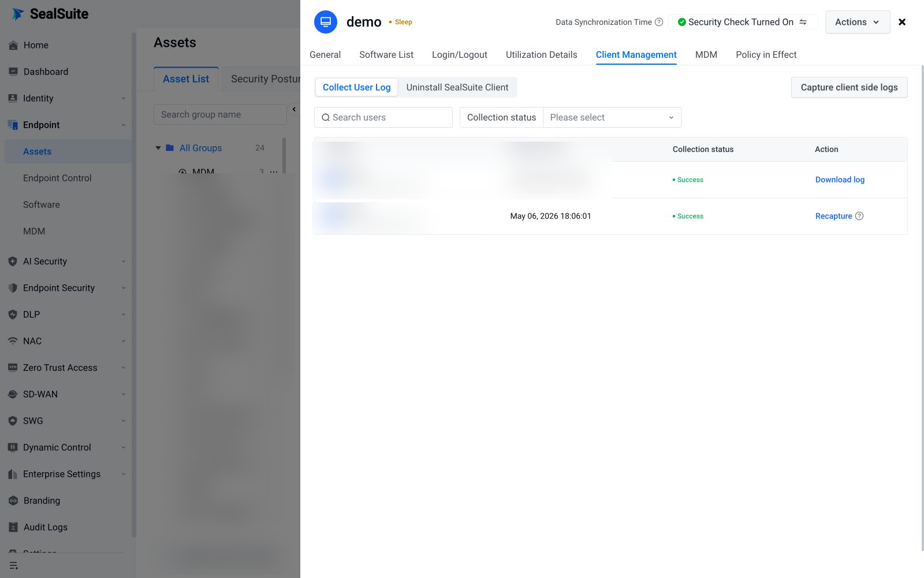The width and height of the screenshot is (924, 578).
Task: Click the demo device monitor icon
Action: [x=326, y=22]
